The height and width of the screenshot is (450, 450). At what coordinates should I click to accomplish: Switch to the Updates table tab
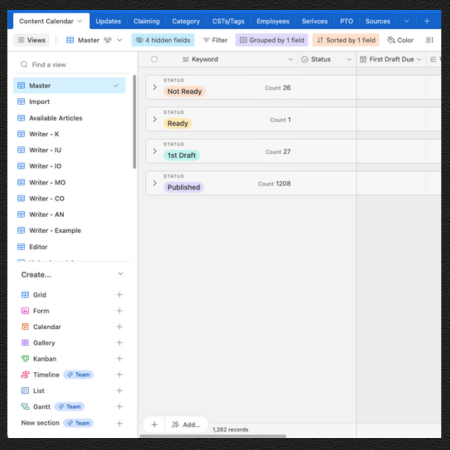pos(108,21)
